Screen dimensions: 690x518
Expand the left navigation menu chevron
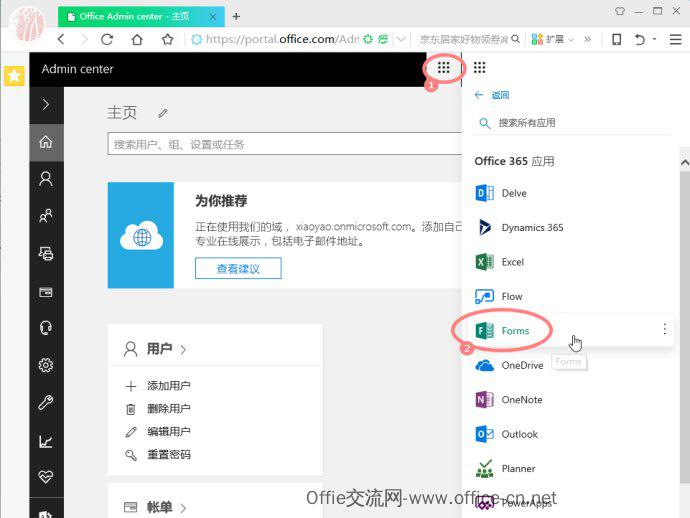(x=46, y=105)
